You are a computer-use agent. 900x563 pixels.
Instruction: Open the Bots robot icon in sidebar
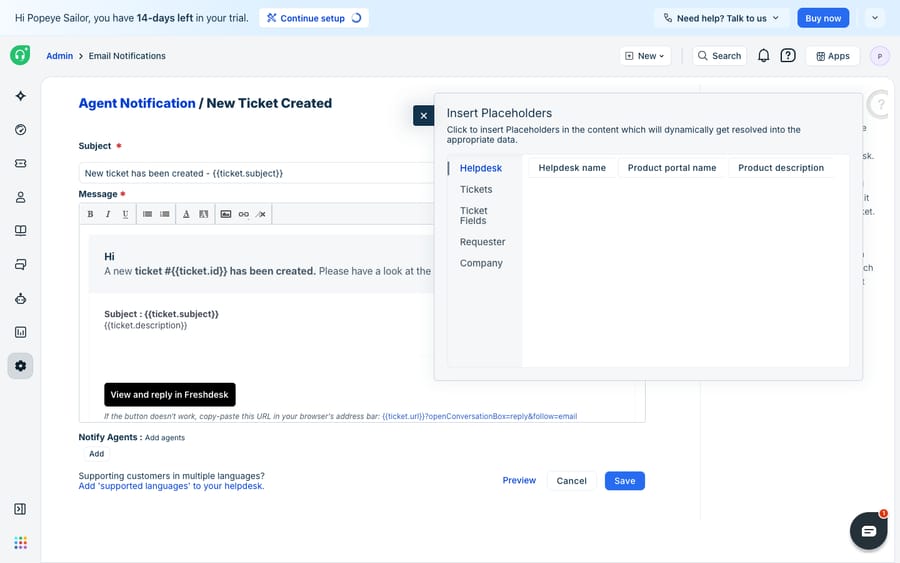21,298
